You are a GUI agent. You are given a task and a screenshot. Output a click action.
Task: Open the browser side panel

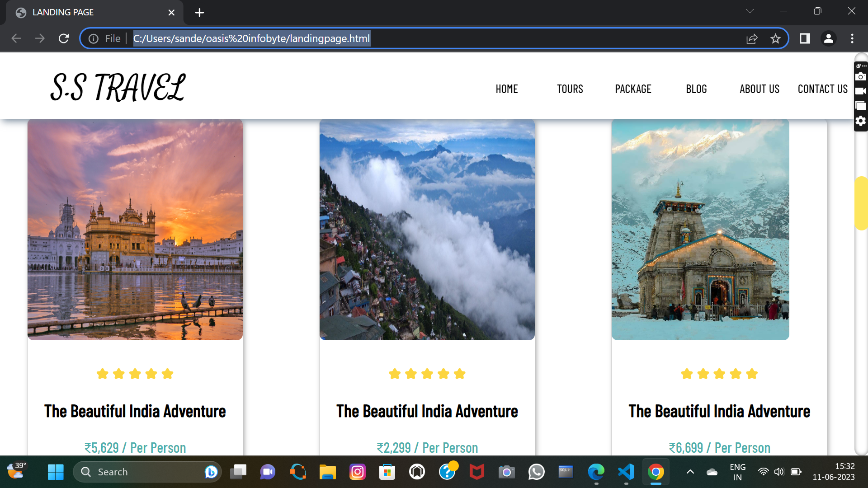coord(805,38)
